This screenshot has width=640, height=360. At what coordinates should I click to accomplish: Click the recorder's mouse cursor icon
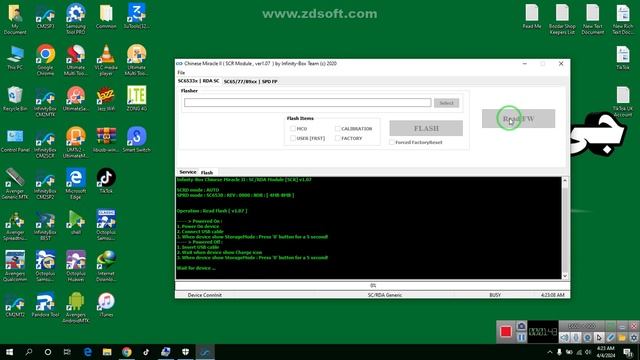(x=599, y=338)
